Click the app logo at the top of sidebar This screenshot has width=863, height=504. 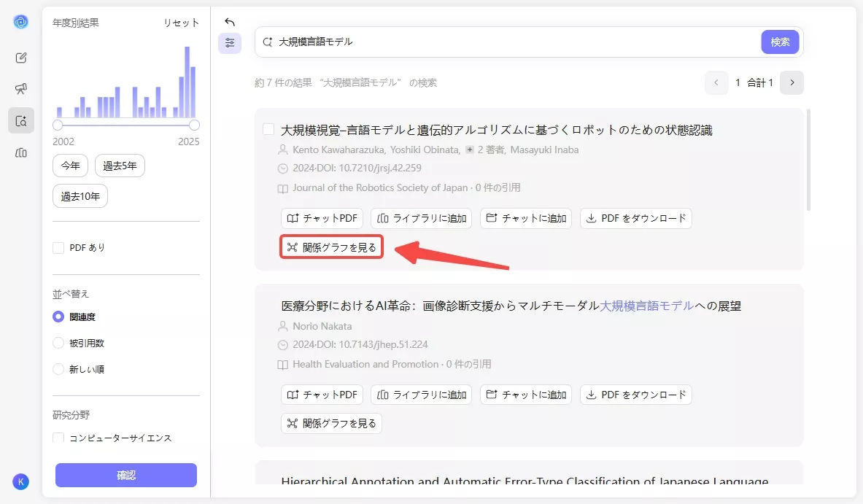click(21, 21)
